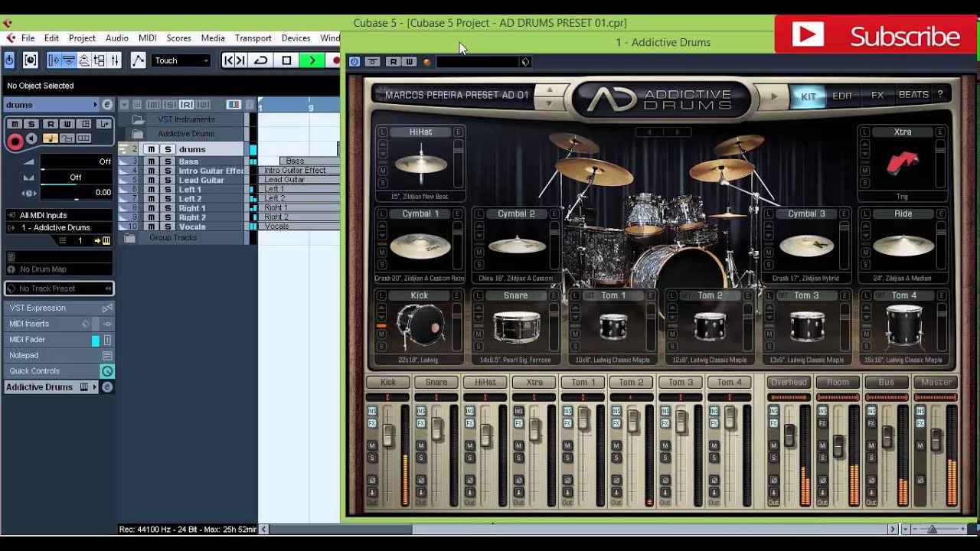This screenshot has width=980, height=551.
Task: Click the green Play transport button
Action: [x=312, y=60]
